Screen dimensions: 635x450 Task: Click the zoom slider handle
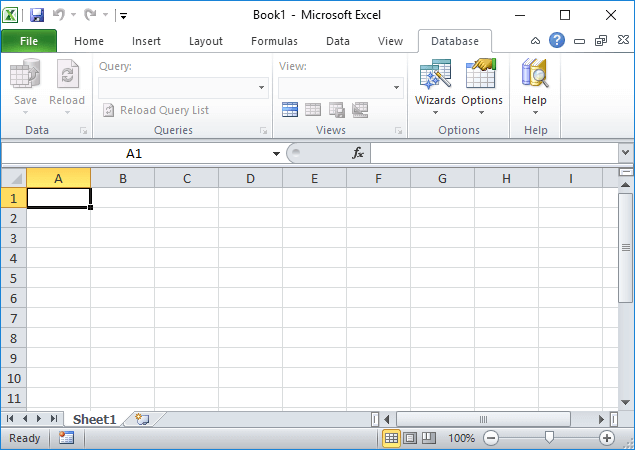point(549,437)
